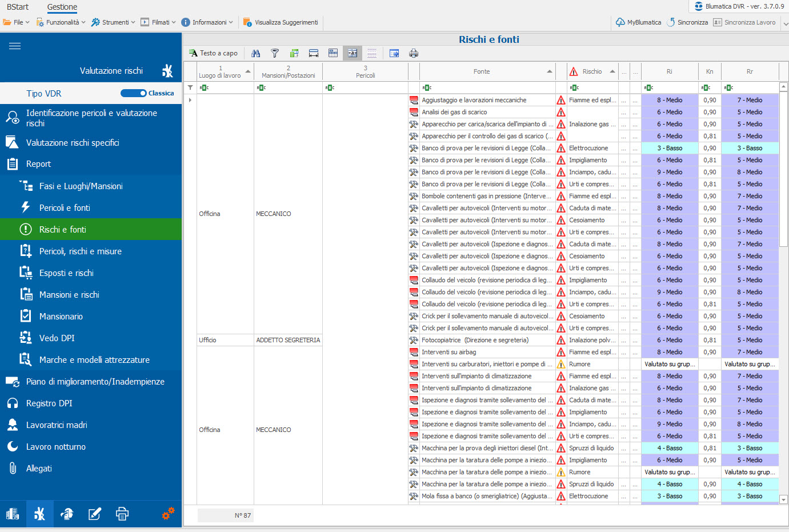The width and height of the screenshot is (789, 532).
Task: Click the Mansioni/Postazioni filter field
Action: point(288,87)
